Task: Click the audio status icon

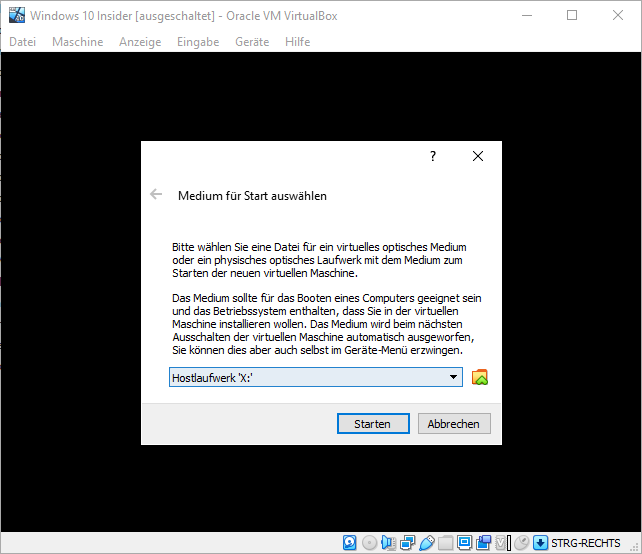Action: (x=388, y=543)
